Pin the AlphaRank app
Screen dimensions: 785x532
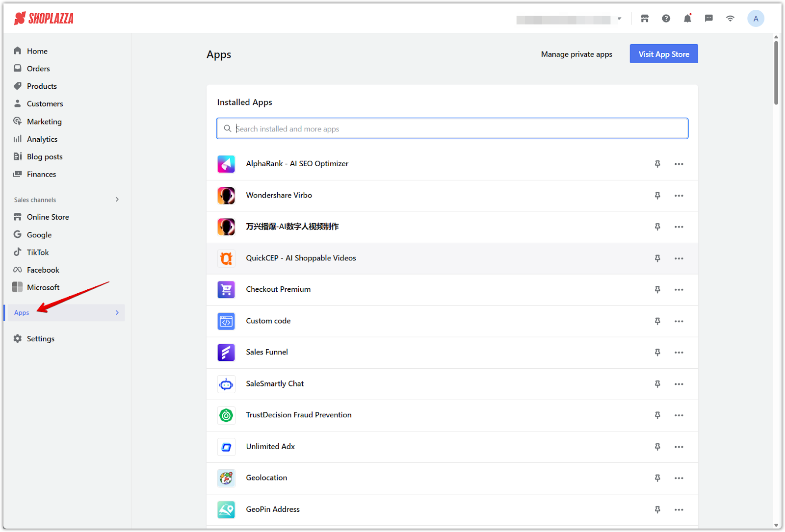[x=657, y=164]
